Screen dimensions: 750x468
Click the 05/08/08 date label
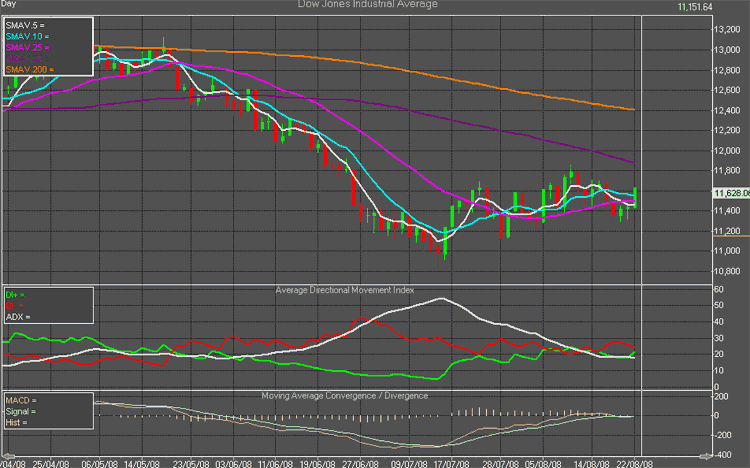pos(543,464)
